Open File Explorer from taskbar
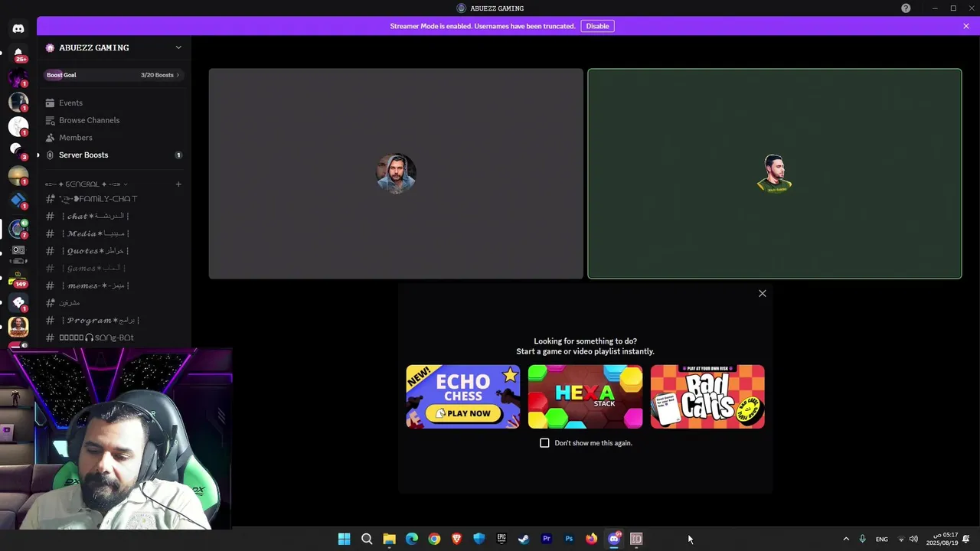 (x=389, y=539)
